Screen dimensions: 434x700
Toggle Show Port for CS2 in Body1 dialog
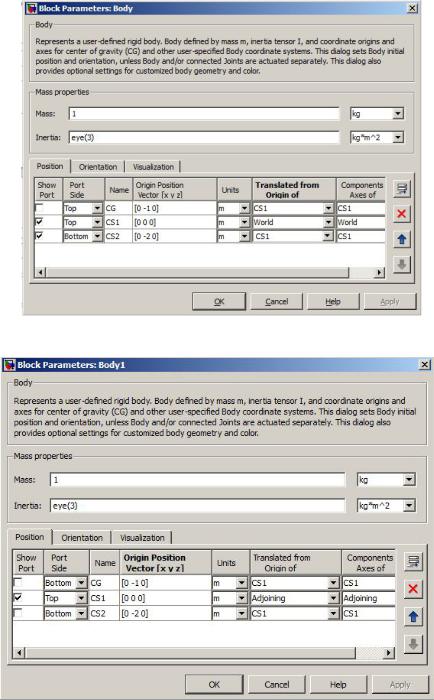(18, 613)
